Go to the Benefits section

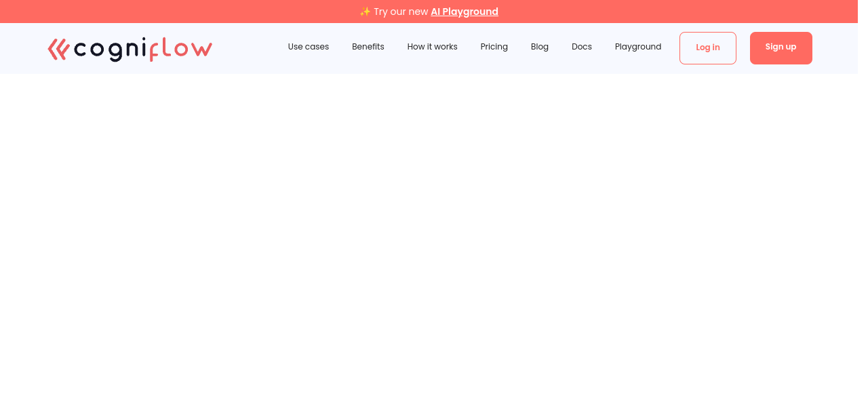click(368, 47)
